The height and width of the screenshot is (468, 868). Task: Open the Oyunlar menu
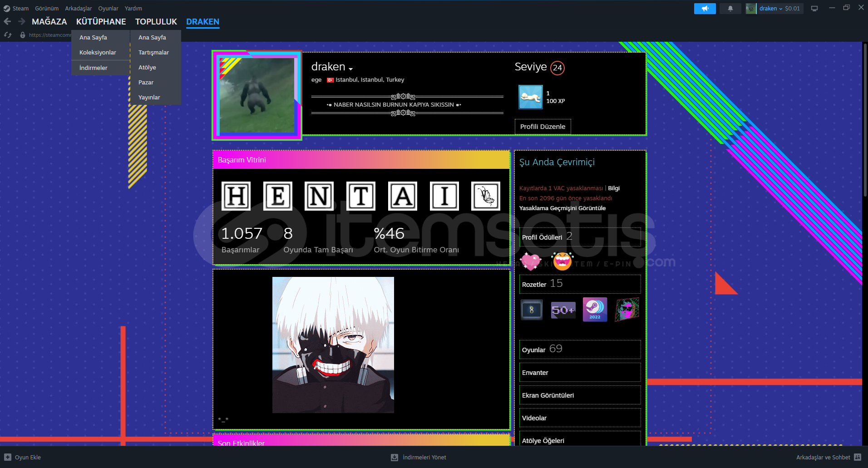tap(108, 8)
